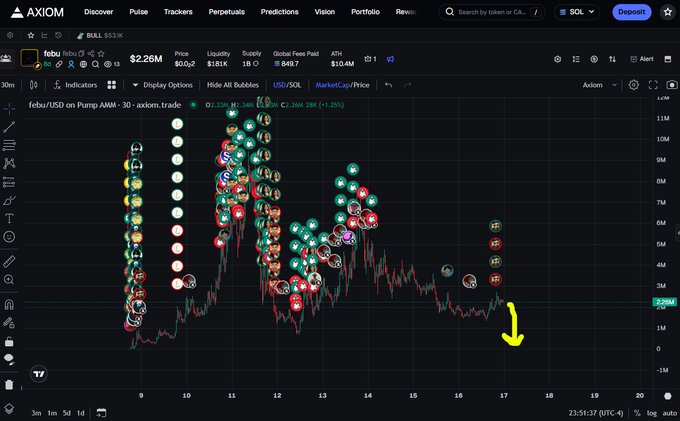Expand the SOL chain dropdown
This screenshot has width=680, height=421.
576,12
